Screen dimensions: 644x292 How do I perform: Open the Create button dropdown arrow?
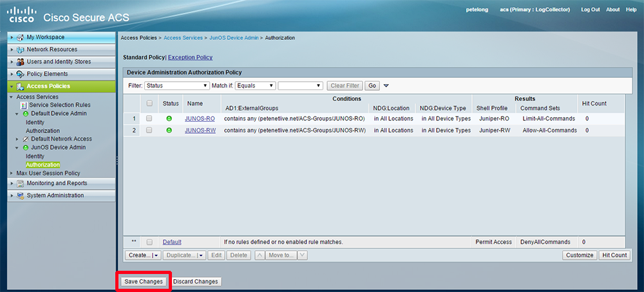(x=156, y=255)
